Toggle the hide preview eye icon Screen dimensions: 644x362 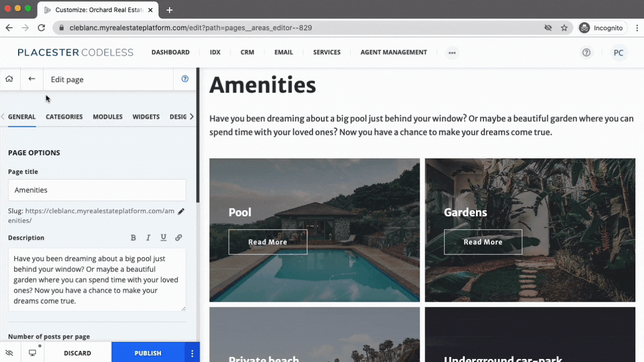point(9,353)
